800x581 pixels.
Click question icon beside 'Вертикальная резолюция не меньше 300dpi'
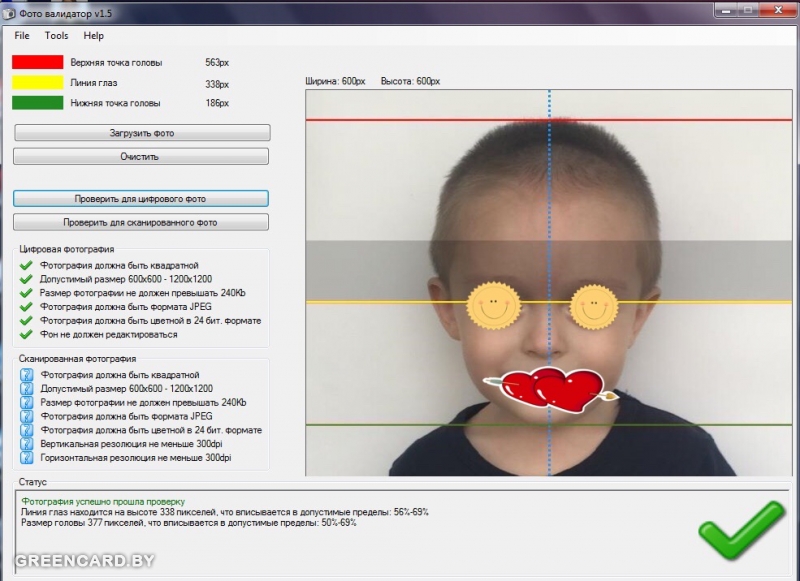26,444
